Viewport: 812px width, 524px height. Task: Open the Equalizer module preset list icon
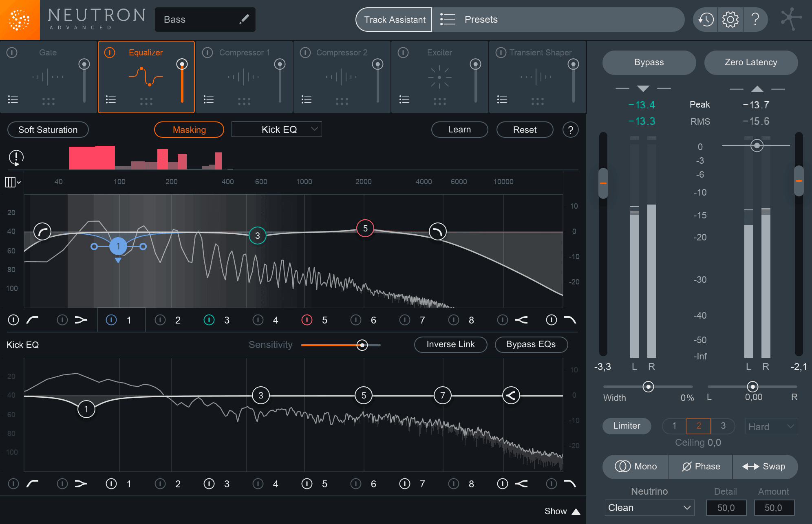click(111, 99)
